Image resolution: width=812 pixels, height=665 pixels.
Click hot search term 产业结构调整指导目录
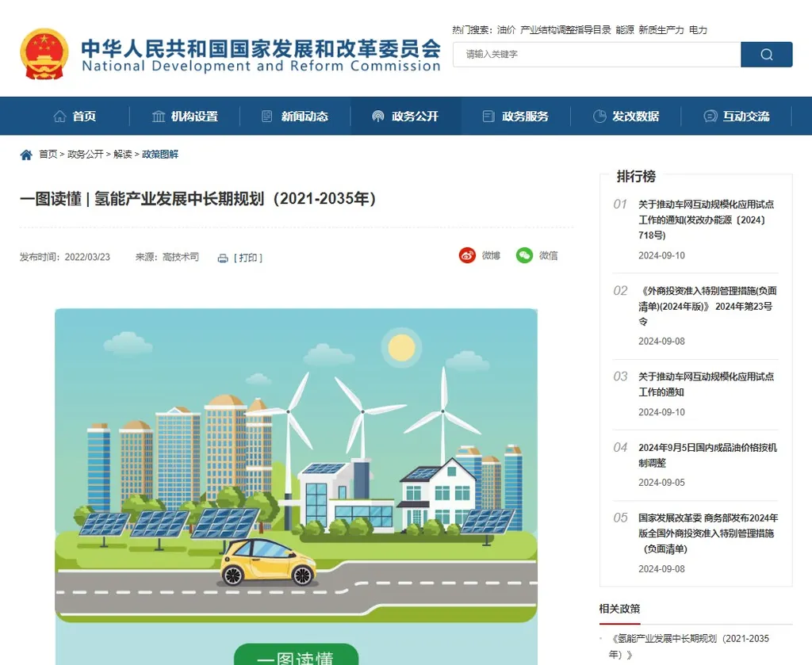pyautogui.click(x=565, y=30)
